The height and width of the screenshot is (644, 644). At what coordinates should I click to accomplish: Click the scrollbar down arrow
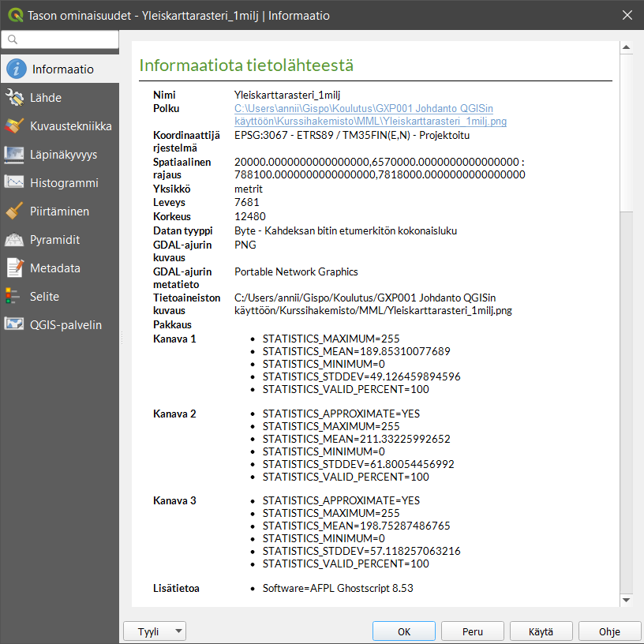click(x=627, y=601)
